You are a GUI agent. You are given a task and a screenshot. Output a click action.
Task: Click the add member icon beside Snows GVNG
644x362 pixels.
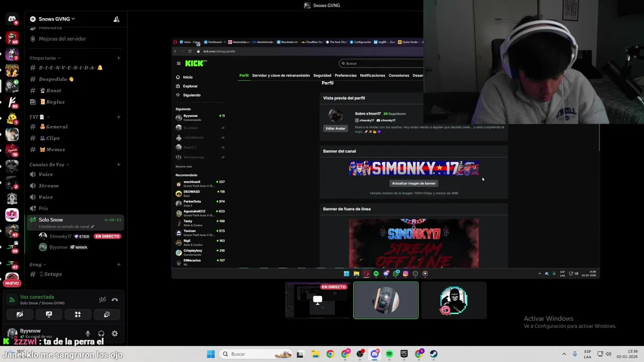coord(116,19)
